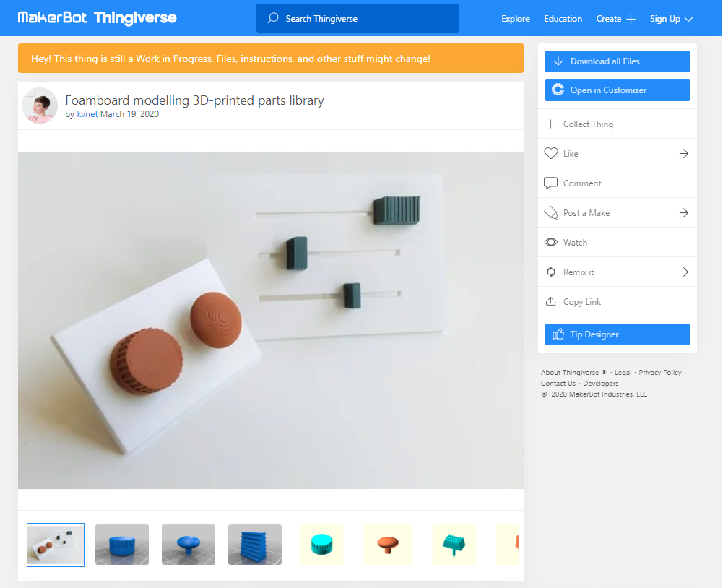The image size is (723, 588).
Task: Select the orange mushroom knob thumbnail
Action: (388, 545)
